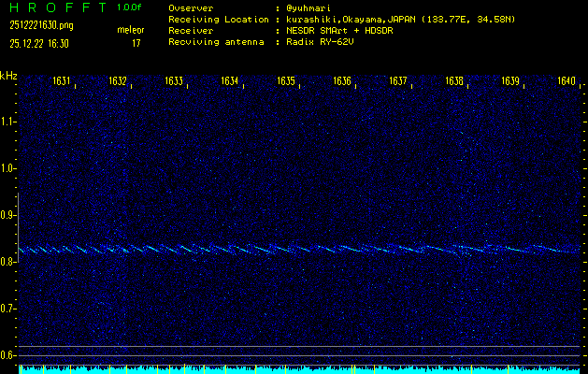Select the 1.0 kHz frequency label
This screenshot has height=374, width=588.
(x=8, y=168)
